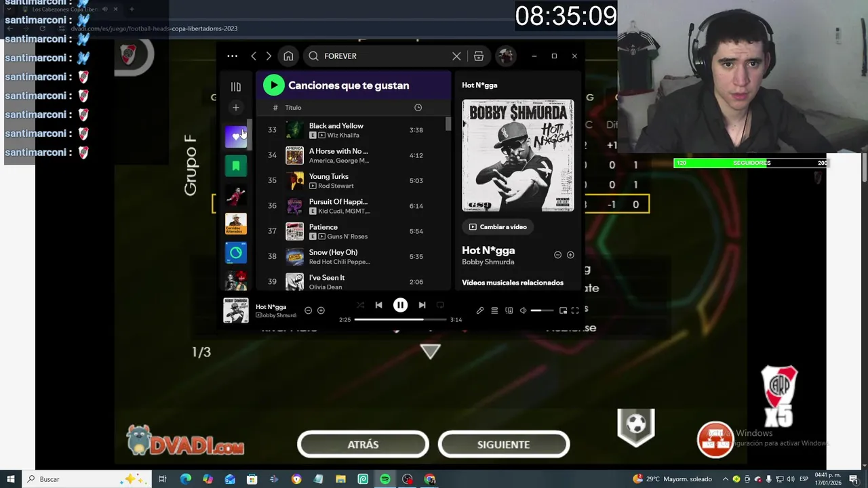Create a new playlist with plus icon
Screen dimensions: 868x488
(x=236, y=107)
